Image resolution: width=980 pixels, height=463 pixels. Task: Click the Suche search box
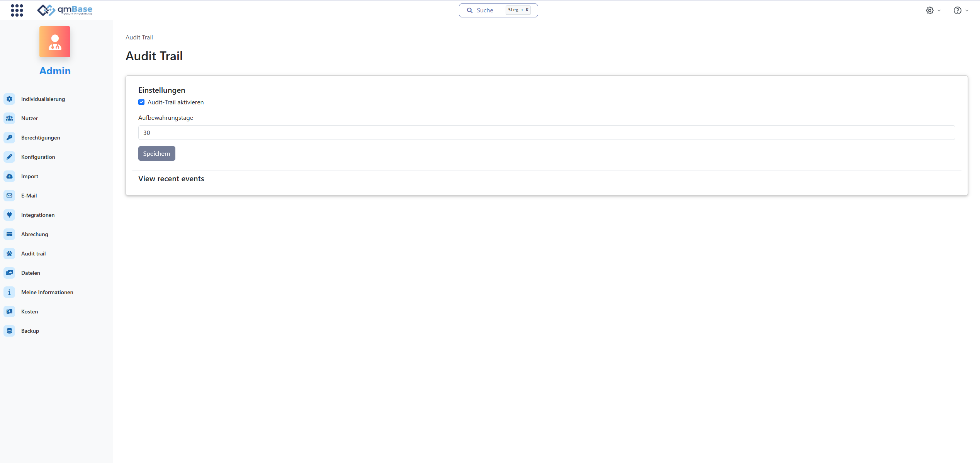[498, 10]
